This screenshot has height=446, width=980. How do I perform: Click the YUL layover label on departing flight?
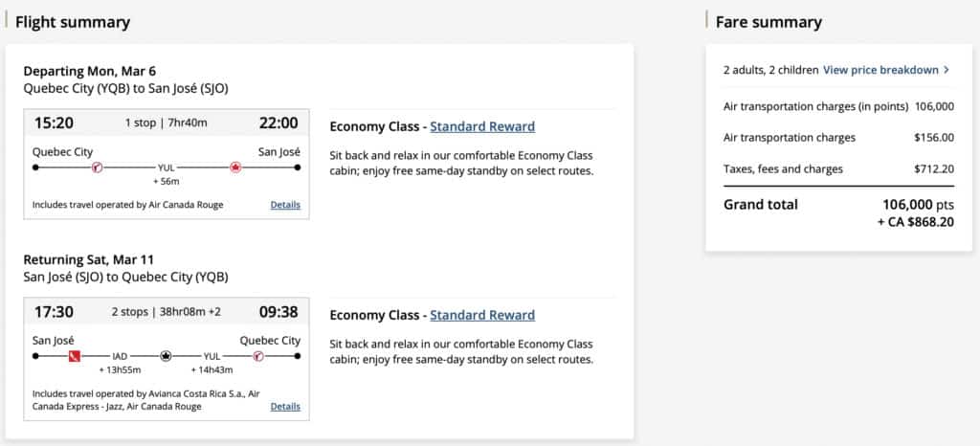pos(166,167)
